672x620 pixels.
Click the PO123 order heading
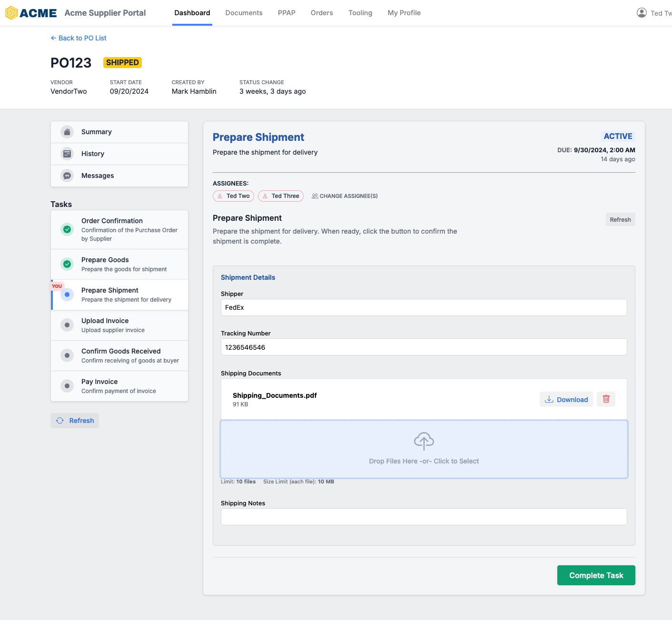point(71,63)
